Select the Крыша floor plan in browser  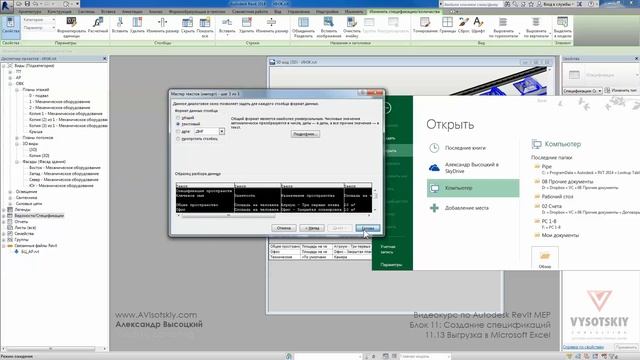[x=36, y=132]
